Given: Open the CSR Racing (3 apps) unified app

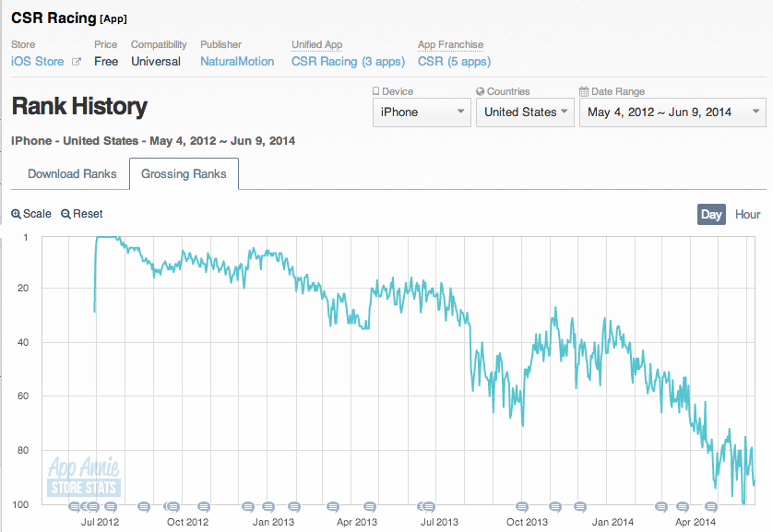Looking at the screenshot, I should click(x=348, y=62).
